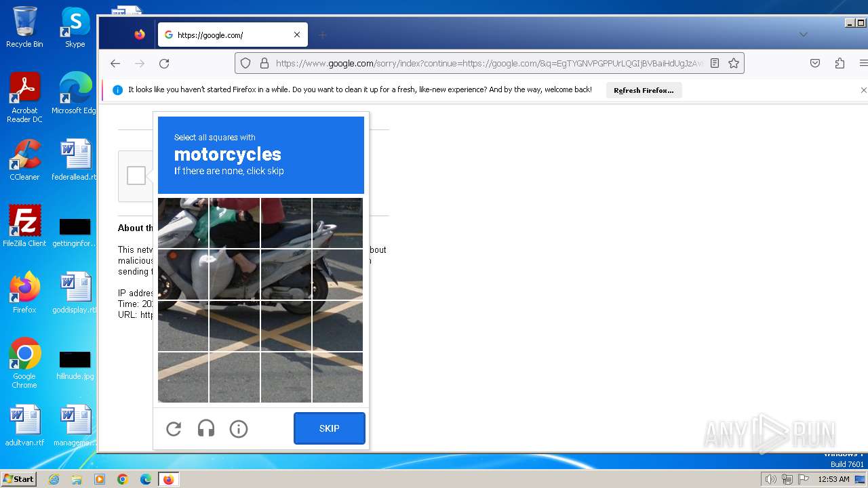Tick the reCAPTCHA checkbox behind the challenge
Viewport: 868px width, 488px height.
[136, 176]
